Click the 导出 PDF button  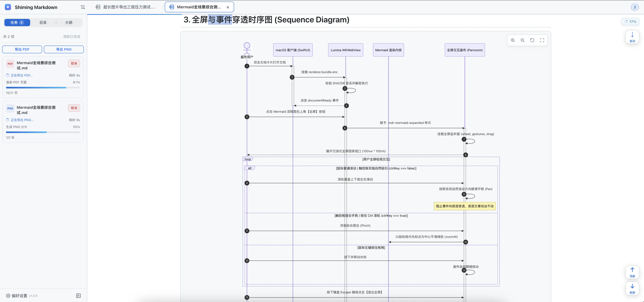pyautogui.click(x=22, y=49)
